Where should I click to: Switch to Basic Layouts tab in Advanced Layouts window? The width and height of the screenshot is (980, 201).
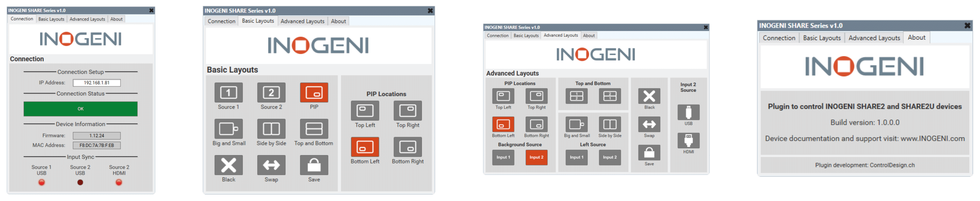526,36
